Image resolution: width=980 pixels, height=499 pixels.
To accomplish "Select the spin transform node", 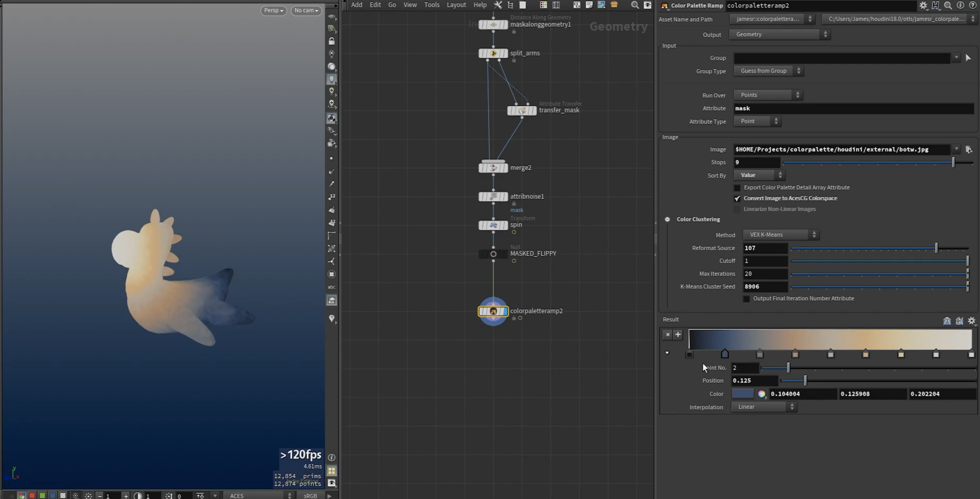I will point(493,225).
